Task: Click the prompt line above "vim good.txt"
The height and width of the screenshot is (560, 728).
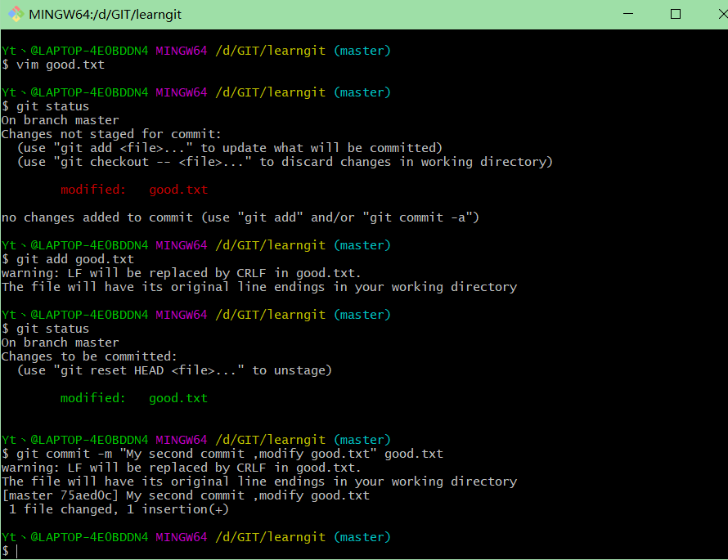Action: (196, 51)
